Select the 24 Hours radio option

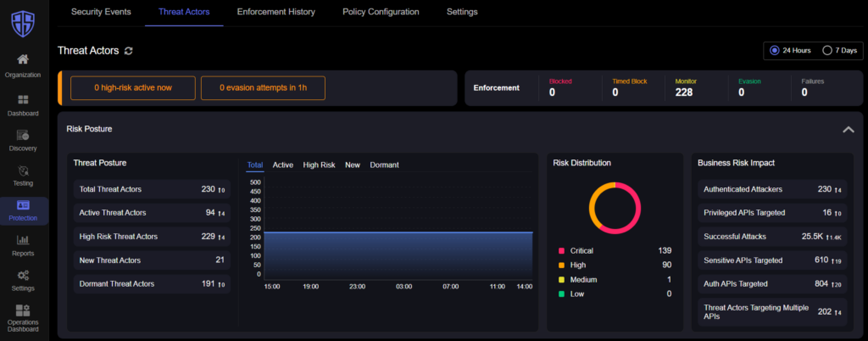click(x=775, y=50)
